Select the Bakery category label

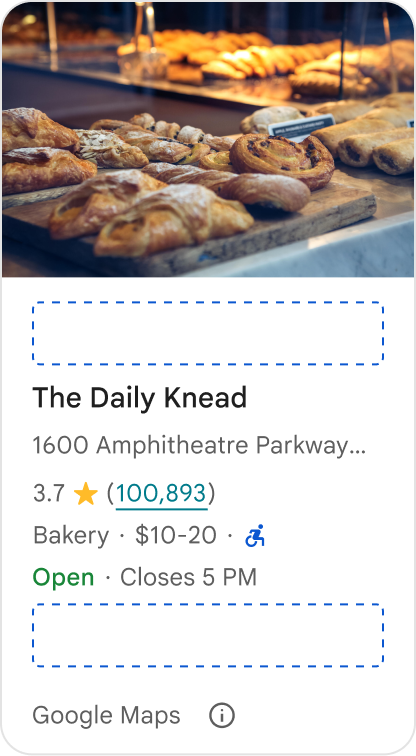click(x=71, y=536)
